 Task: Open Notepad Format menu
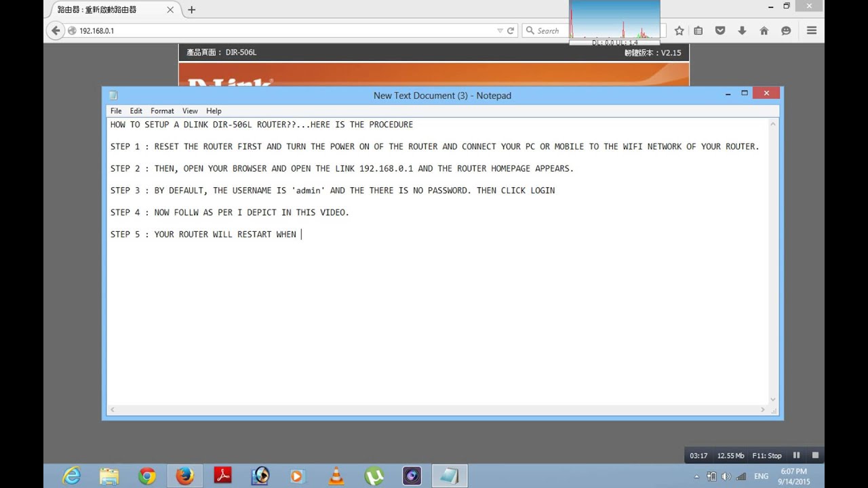162,110
